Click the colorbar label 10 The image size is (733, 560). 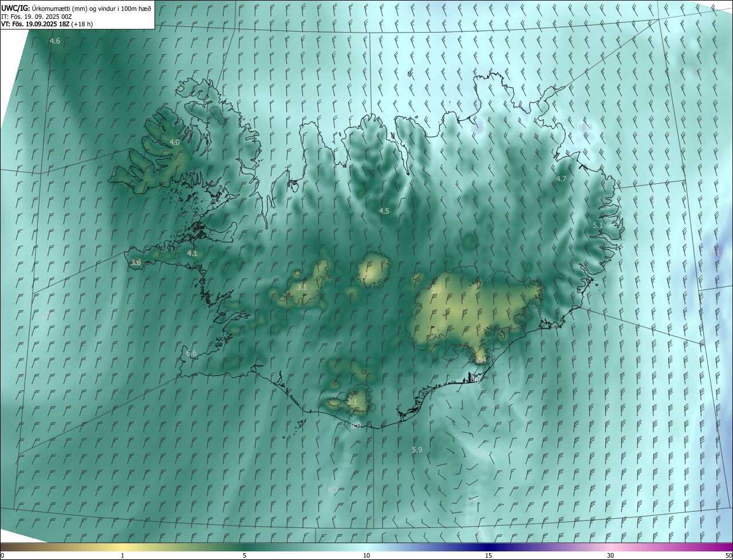point(366,555)
